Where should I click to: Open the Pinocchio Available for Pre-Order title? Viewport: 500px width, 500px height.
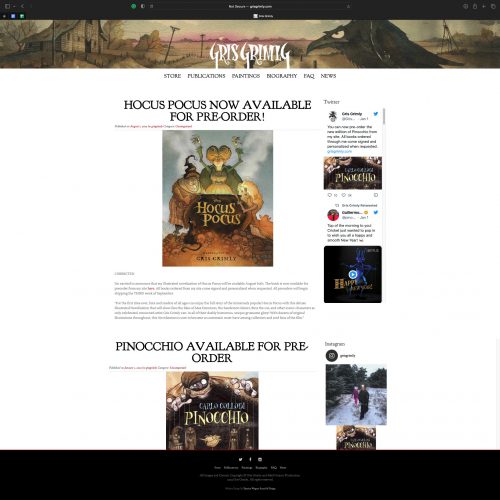(212, 352)
